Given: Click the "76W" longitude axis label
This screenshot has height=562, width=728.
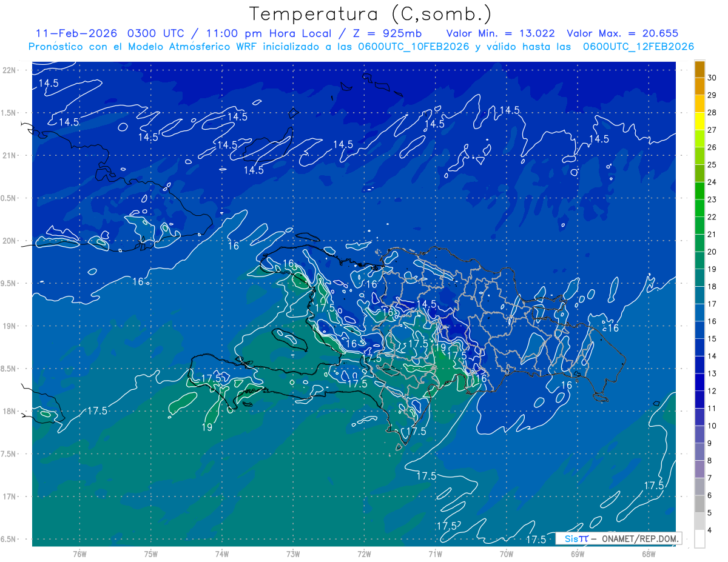Looking at the screenshot, I should click(79, 554).
